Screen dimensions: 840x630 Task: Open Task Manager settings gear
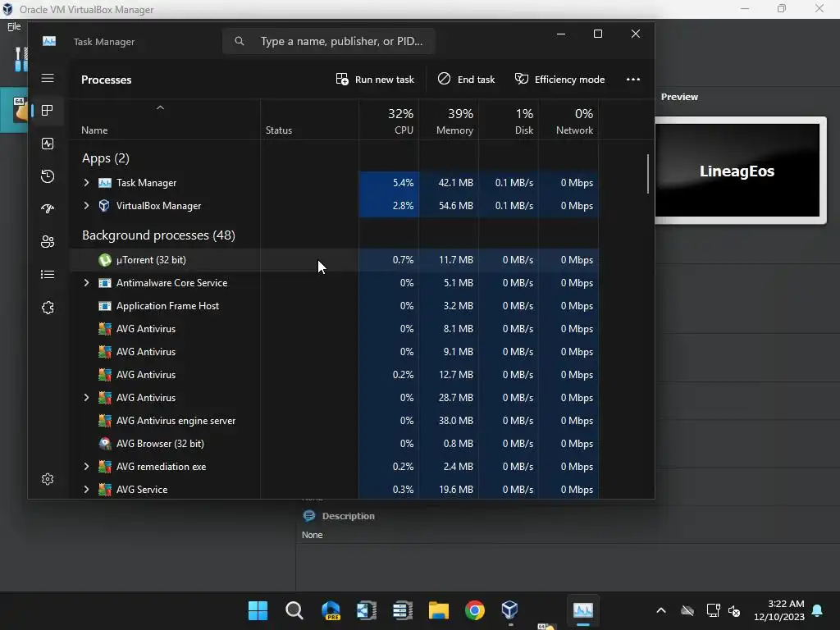pyautogui.click(x=48, y=479)
